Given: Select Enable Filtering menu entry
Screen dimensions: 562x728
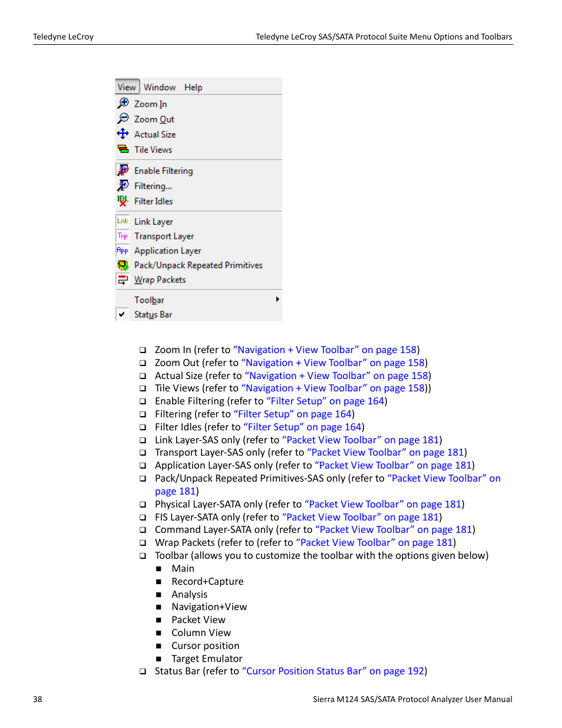Looking at the screenshot, I should coord(164,171).
